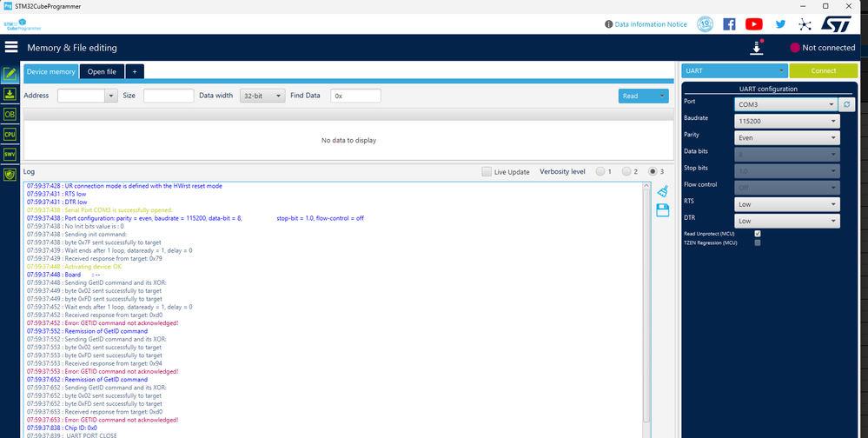Screen dimensions: 868x438
Task: Click the software update download icon
Action: coord(757,48)
